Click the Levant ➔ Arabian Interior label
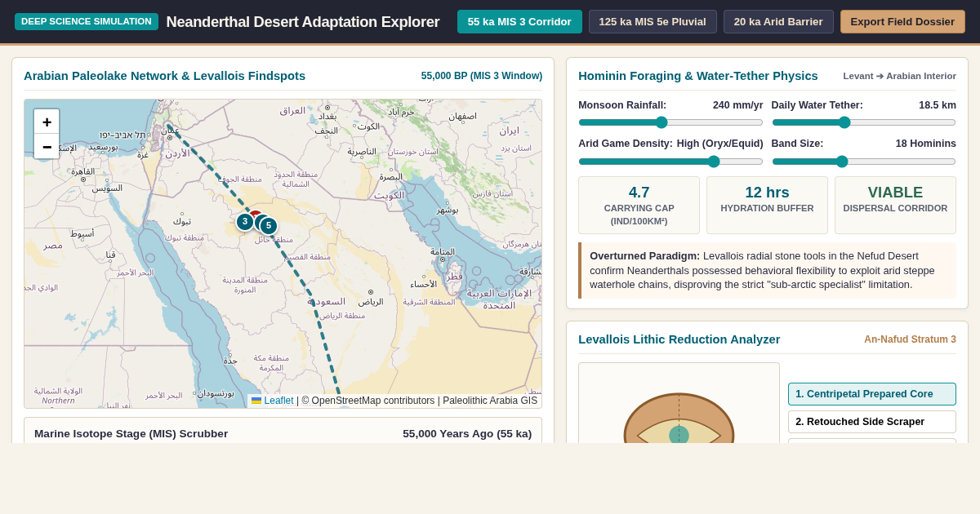 (900, 76)
